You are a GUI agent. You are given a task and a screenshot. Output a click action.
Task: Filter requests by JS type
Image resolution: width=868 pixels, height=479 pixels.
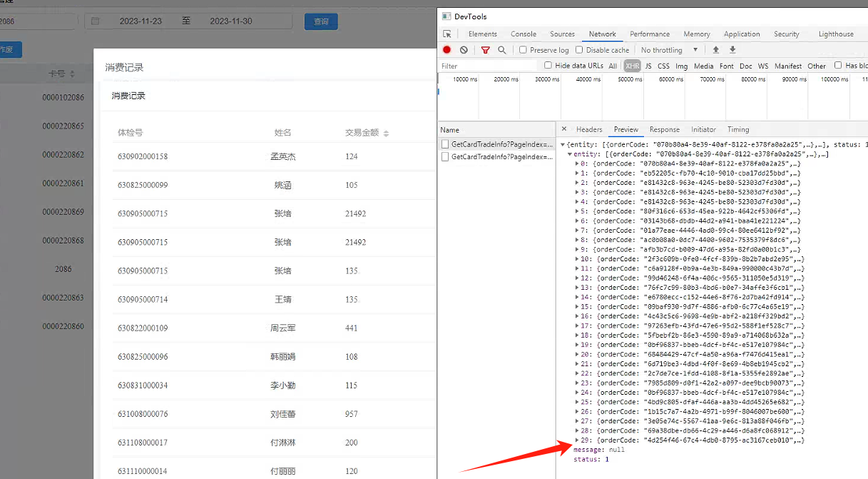(x=648, y=66)
